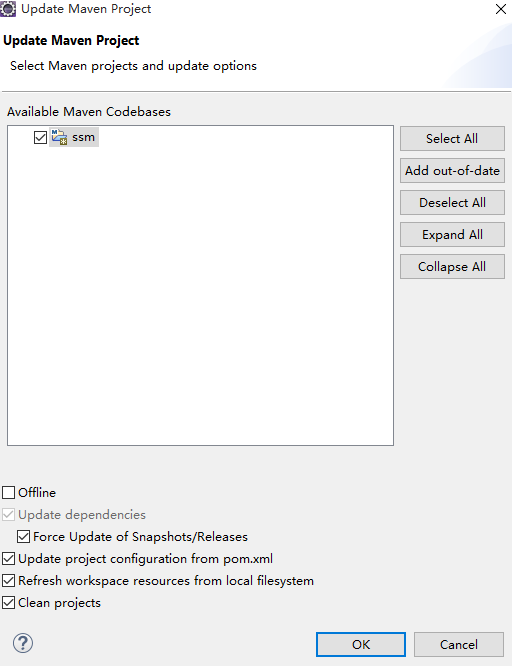Enable the Offline checkbox
This screenshot has height=666, width=512.
(8, 493)
